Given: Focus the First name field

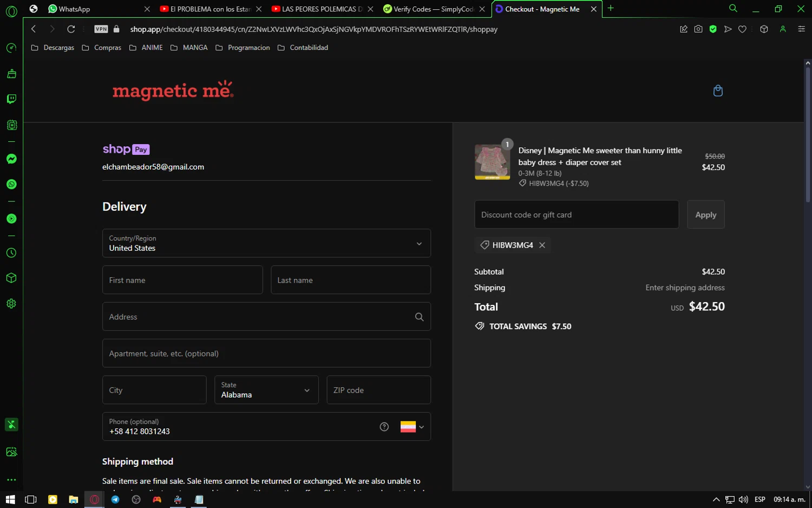Looking at the screenshot, I should (x=182, y=280).
